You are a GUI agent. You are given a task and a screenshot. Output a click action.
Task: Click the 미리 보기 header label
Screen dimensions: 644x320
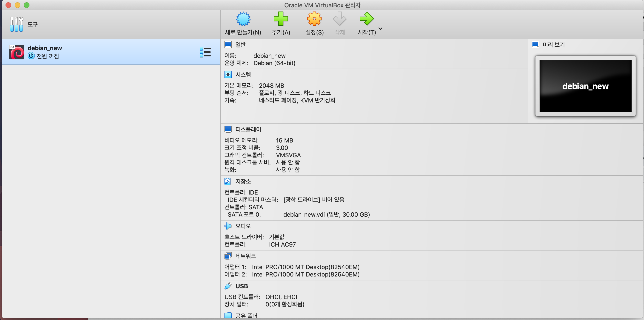554,44
